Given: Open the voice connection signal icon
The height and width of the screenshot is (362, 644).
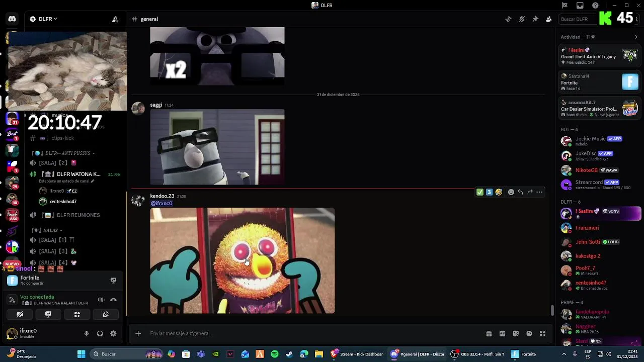Looking at the screenshot, I should [12, 300].
